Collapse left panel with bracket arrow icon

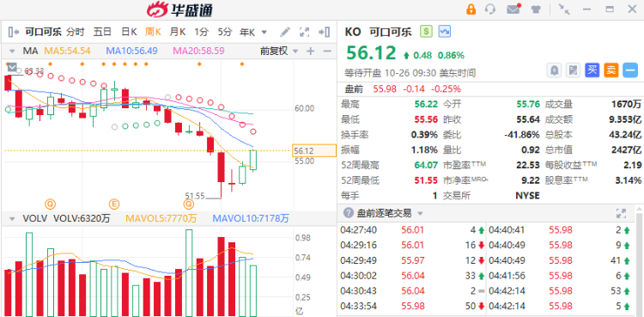pyautogui.click(x=14, y=32)
